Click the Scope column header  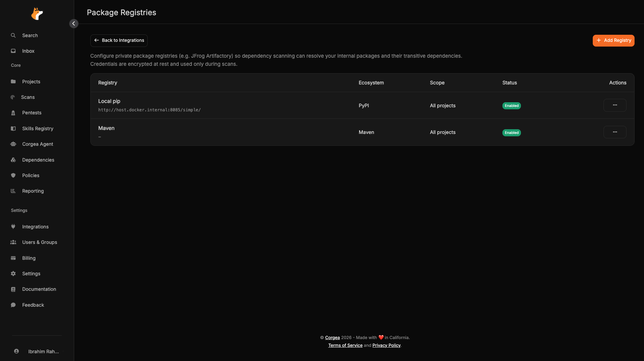437,83
